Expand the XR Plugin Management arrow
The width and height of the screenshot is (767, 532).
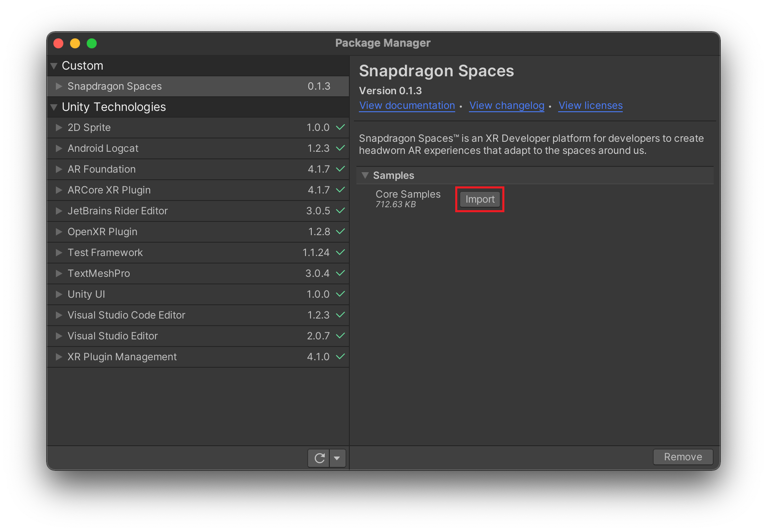click(x=59, y=357)
